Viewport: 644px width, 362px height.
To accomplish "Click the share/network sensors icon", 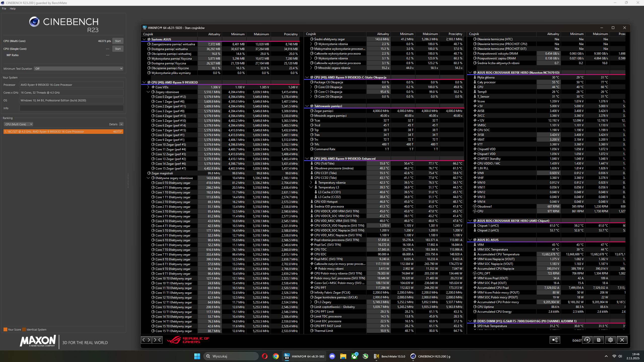I will point(555,340).
